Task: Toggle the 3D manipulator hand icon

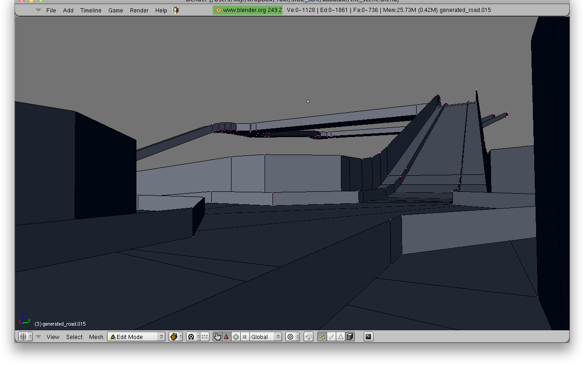Action: tap(217, 337)
